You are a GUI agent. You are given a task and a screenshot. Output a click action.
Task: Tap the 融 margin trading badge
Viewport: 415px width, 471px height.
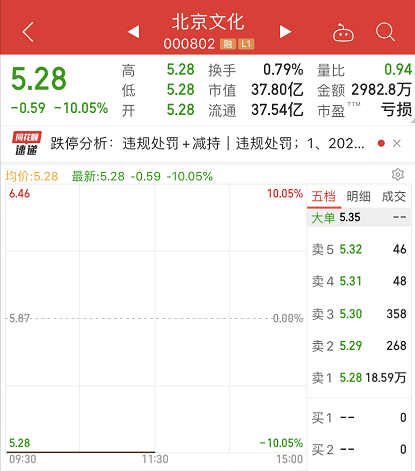pos(228,44)
